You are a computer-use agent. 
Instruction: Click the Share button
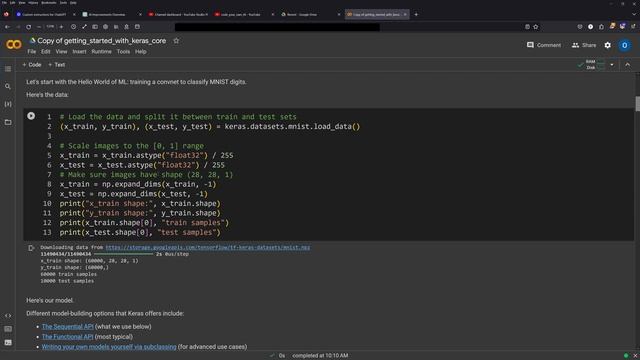click(x=584, y=45)
